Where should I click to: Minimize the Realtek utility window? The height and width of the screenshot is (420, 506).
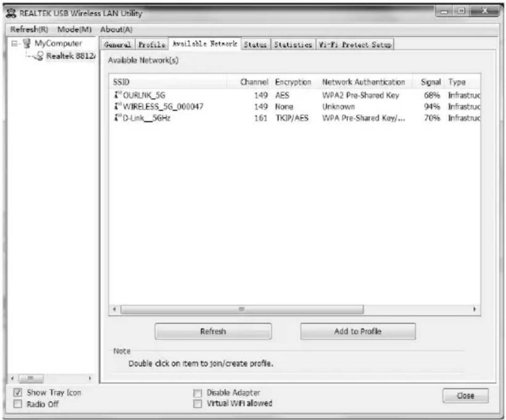pyautogui.click(x=445, y=11)
